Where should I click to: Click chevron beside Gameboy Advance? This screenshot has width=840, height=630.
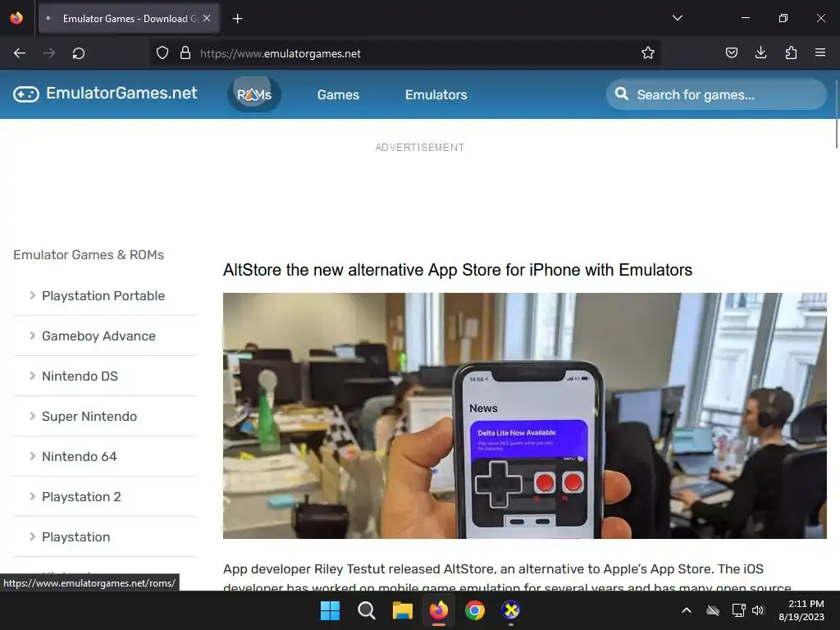(x=32, y=336)
